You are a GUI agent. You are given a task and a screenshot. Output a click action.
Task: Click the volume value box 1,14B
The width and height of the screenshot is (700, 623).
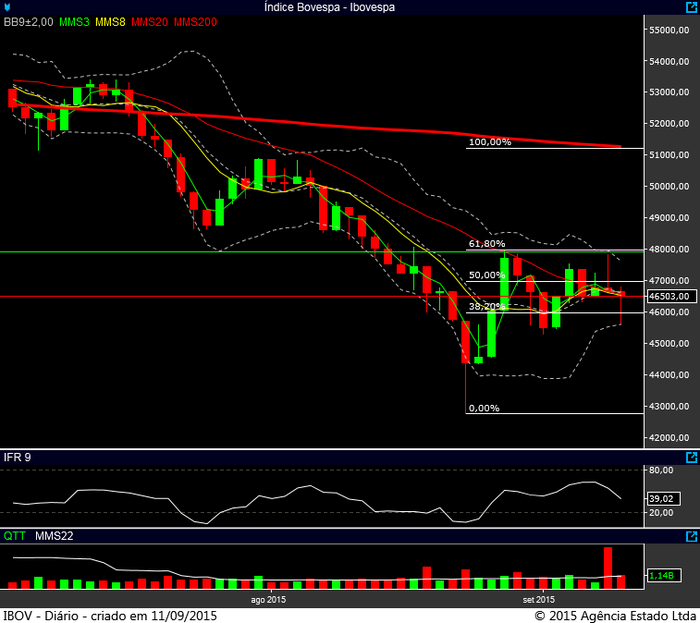pos(663,575)
